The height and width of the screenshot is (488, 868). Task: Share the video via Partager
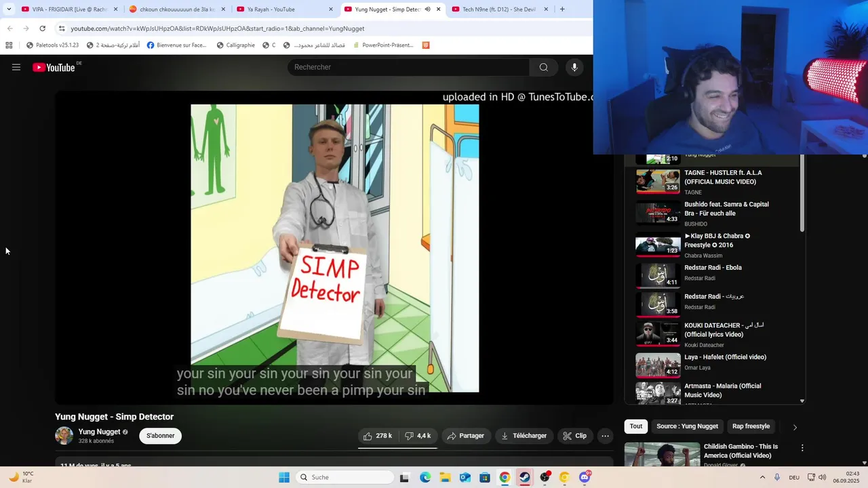[466, 436]
